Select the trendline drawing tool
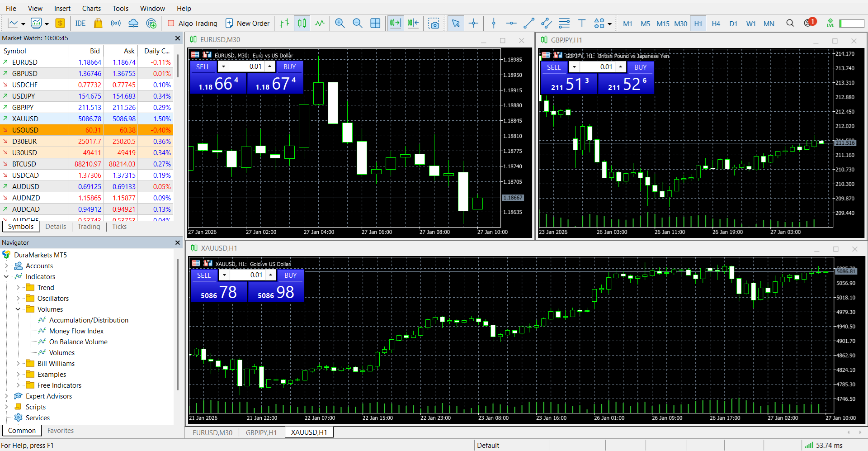 coord(529,23)
